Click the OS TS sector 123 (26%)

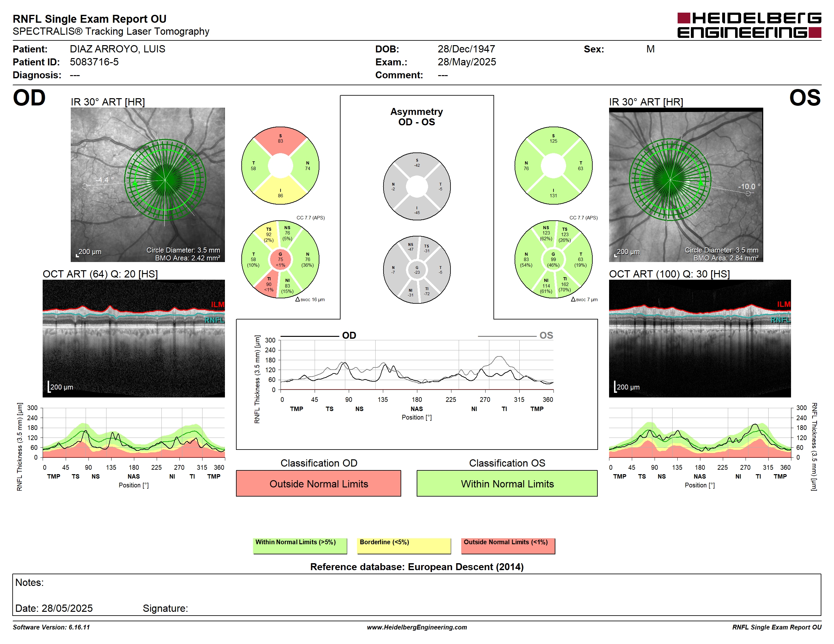pyautogui.click(x=565, y=235)
